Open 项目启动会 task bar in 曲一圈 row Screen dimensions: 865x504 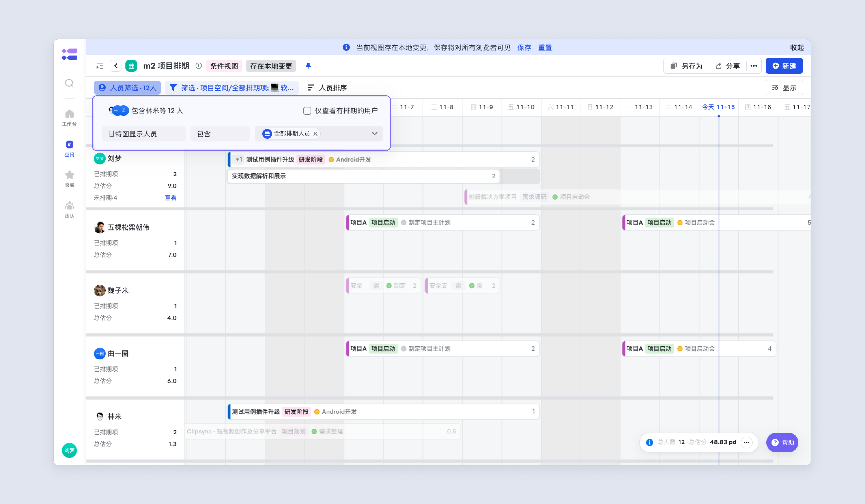(x=699, y=349)
